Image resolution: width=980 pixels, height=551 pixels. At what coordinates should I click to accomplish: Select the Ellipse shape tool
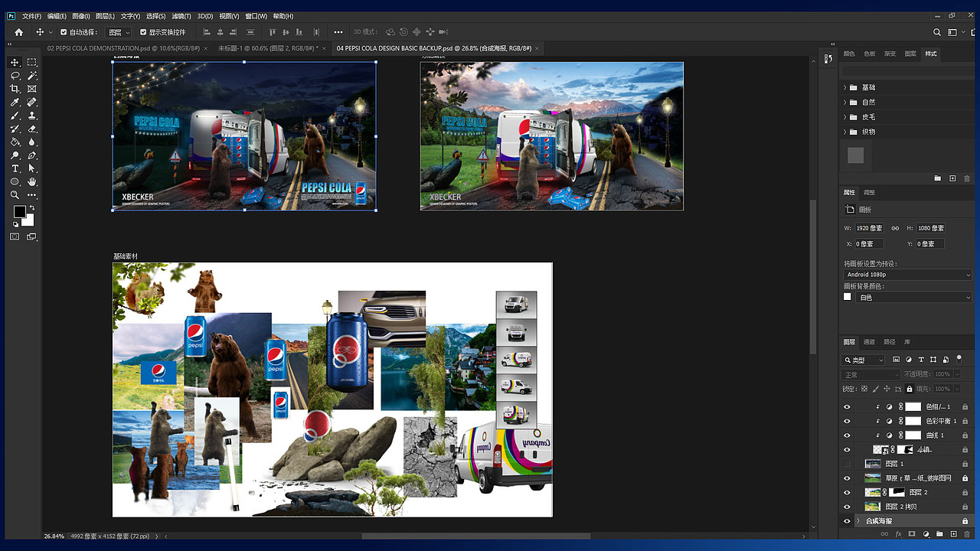click(x=15, y=181)
